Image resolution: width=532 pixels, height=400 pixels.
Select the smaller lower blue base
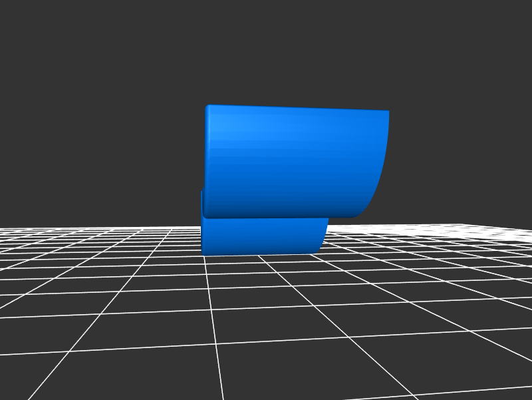pyautogui.click(x=263, y=236)
